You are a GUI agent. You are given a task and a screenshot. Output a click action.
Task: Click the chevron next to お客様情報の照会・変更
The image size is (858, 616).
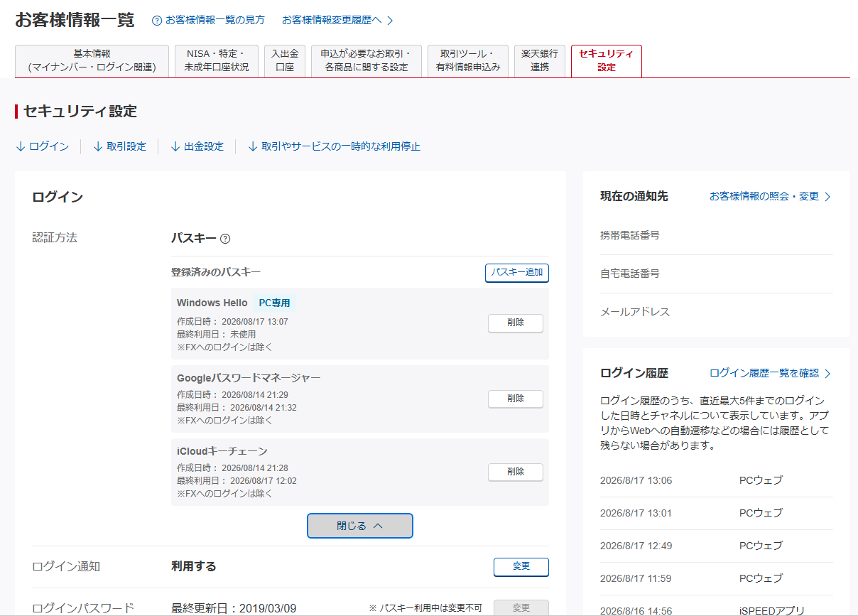point(827,197)
